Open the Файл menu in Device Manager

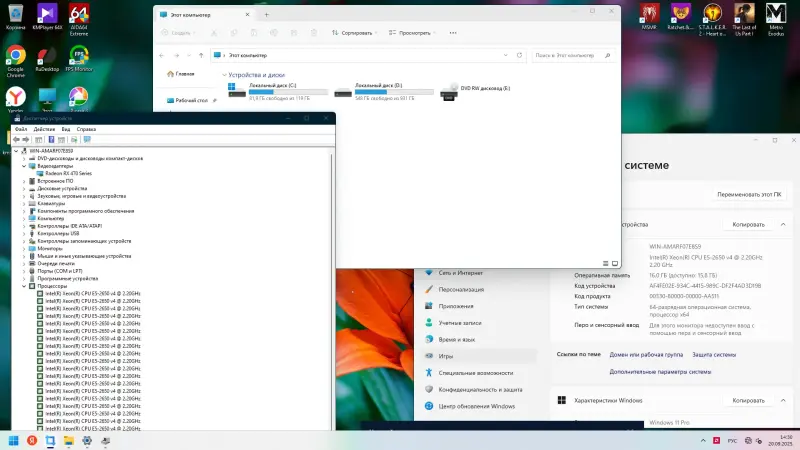[x=21, y=129]
